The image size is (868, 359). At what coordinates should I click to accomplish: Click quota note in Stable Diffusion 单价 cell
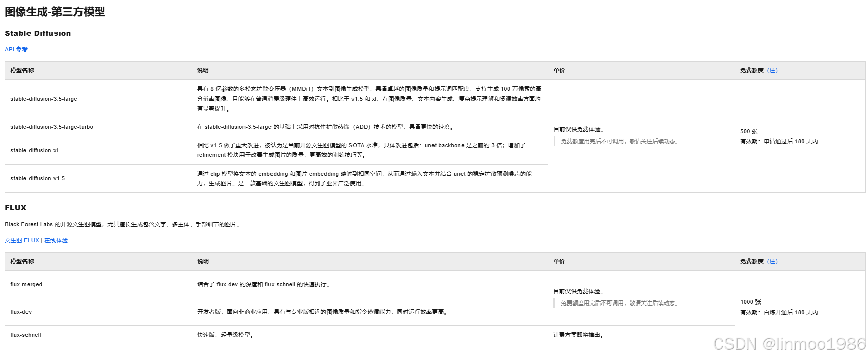(620, 141)
